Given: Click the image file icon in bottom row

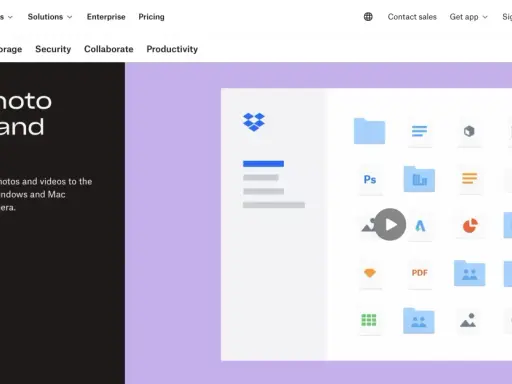Looking at the screenshot, I should pyautogui.click(x=468, y=320).
